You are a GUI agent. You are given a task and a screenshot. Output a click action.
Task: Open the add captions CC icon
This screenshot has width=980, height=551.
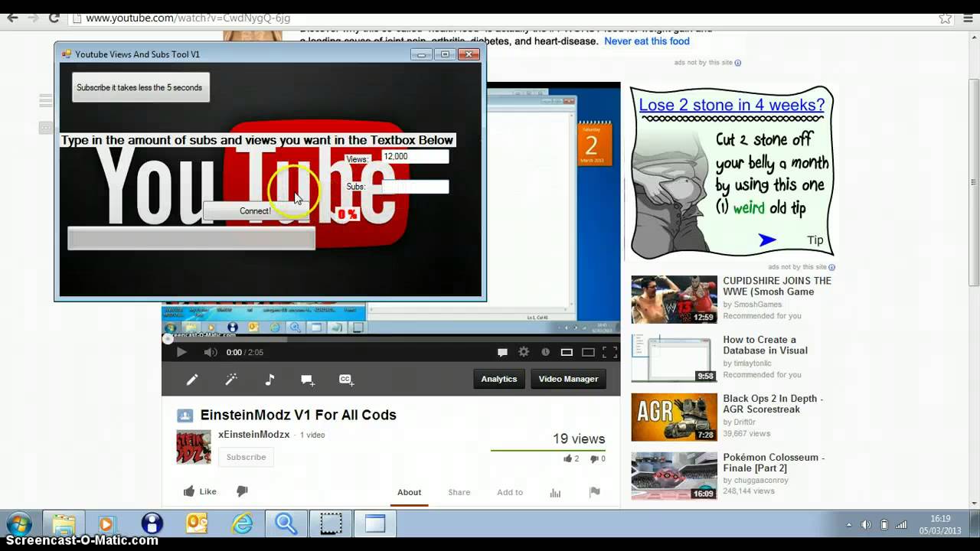pos(346,380)
